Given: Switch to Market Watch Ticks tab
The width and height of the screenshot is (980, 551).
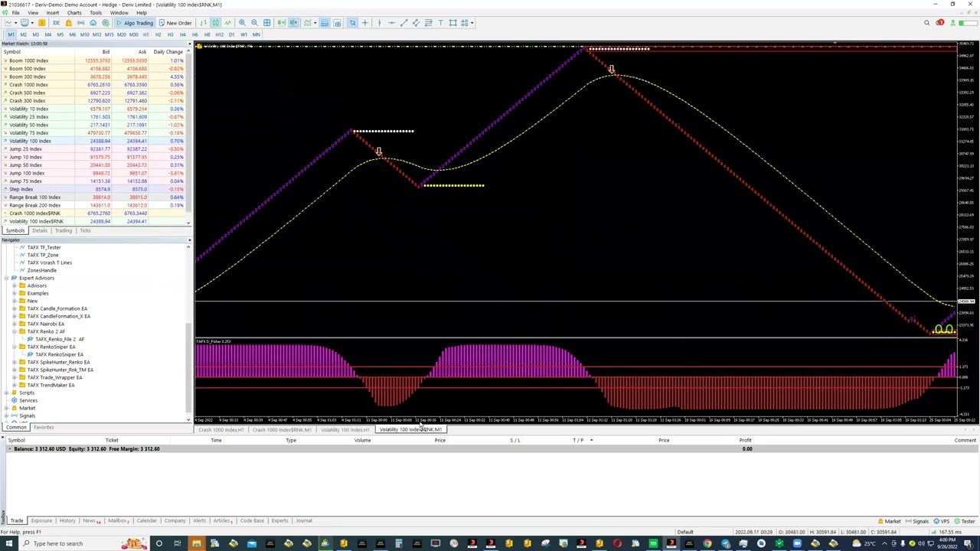Looking at the screenshot, I should coord(84,230).
